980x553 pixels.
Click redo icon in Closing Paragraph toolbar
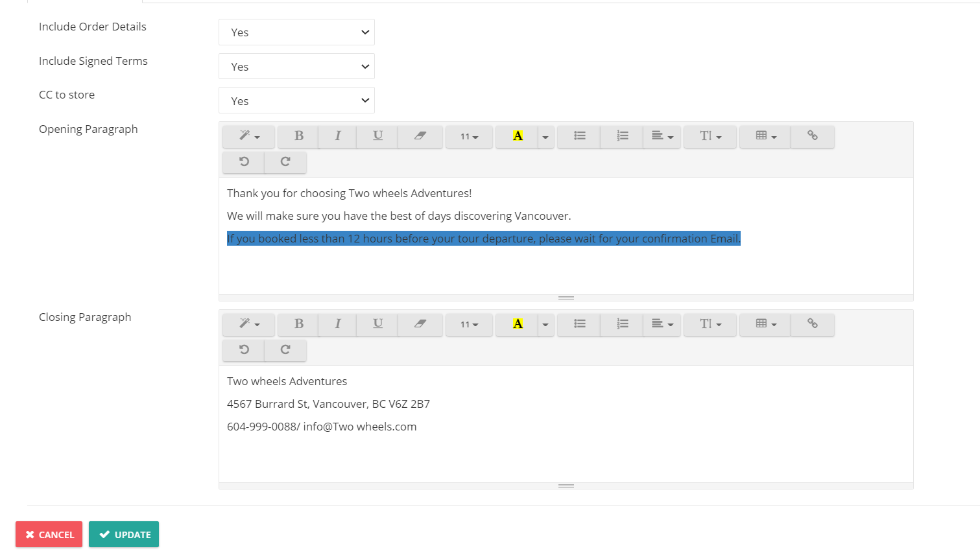pos(285,350)
